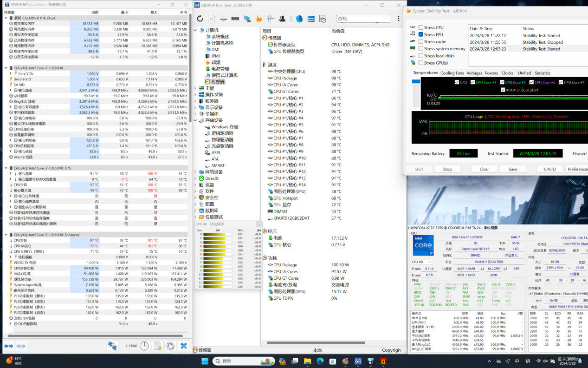Switch to the Cooling Fans tab
Viewport: 588px width, 368px height.
(452, 73)
